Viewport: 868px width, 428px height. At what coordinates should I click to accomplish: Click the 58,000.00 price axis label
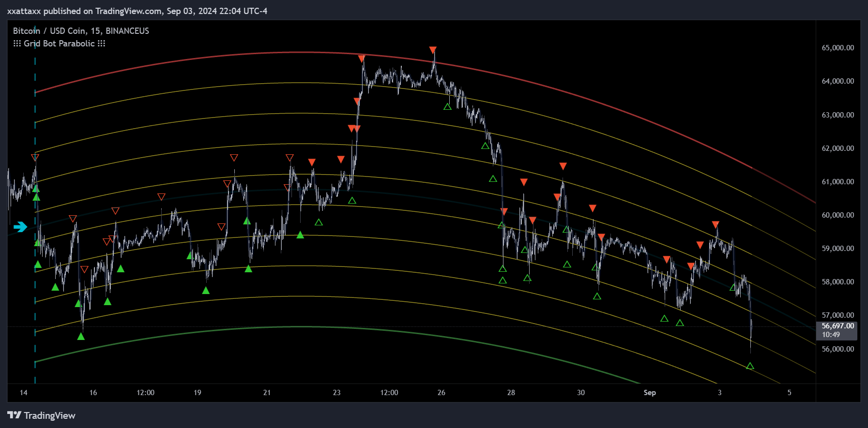coord(838,282)
